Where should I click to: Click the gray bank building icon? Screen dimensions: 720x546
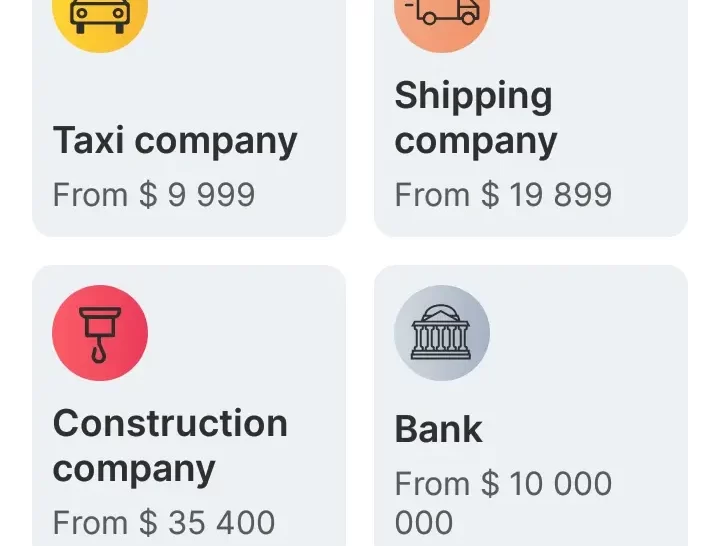click(x=441, y=333)
